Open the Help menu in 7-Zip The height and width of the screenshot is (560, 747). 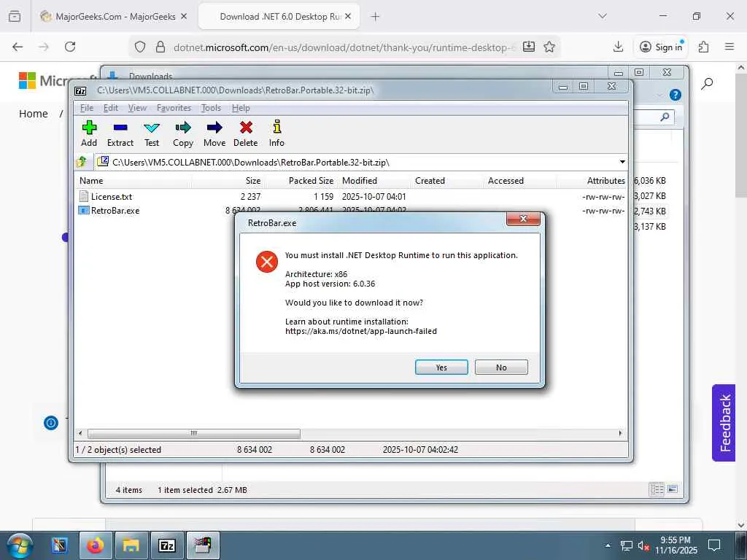tap(241, 108)
